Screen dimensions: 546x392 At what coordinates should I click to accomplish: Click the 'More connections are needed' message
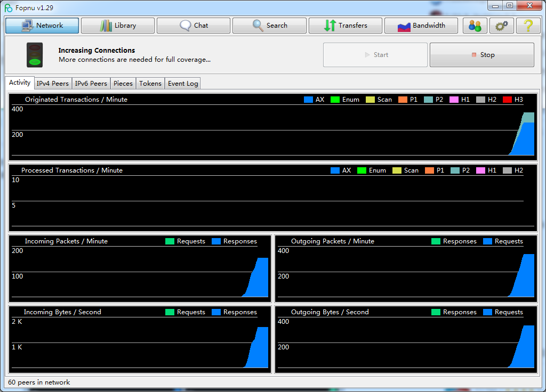pos(134,60)
